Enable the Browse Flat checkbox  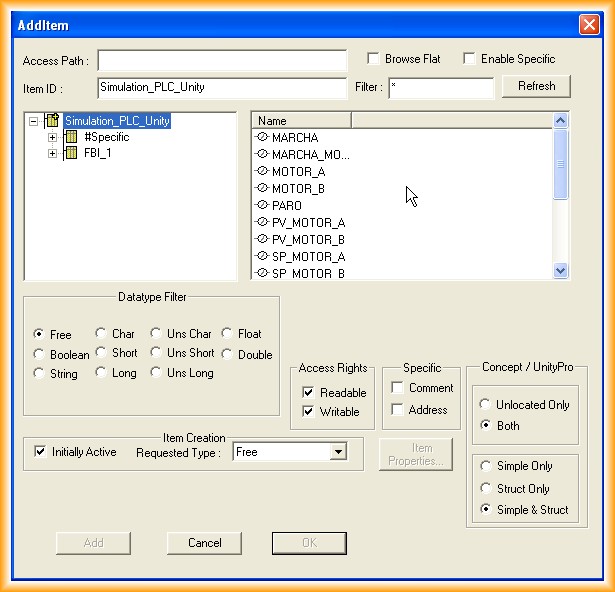tap(373, 59)
